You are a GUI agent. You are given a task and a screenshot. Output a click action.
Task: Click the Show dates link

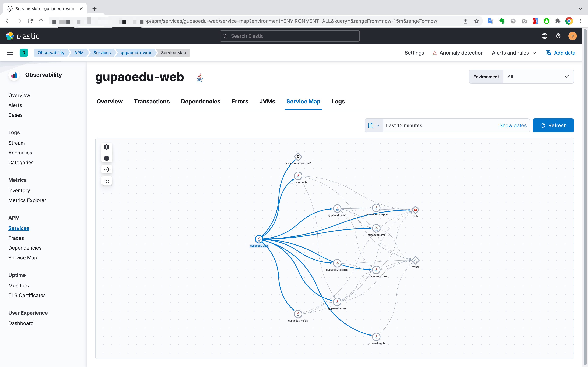point(513,125)
